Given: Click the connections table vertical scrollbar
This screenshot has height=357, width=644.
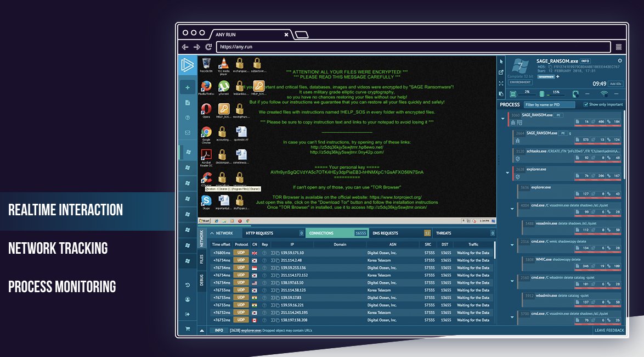Looking at the screenshot, I should tap(494, 250).
